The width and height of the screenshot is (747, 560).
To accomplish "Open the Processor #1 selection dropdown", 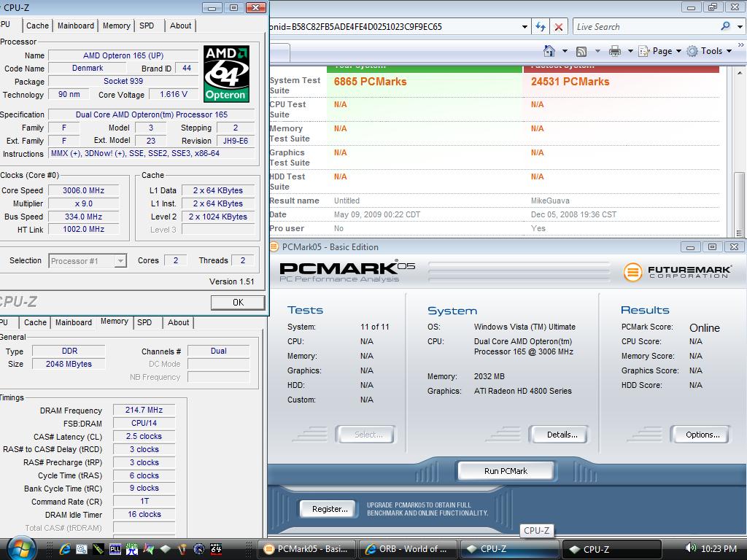I will click(121, 261).
